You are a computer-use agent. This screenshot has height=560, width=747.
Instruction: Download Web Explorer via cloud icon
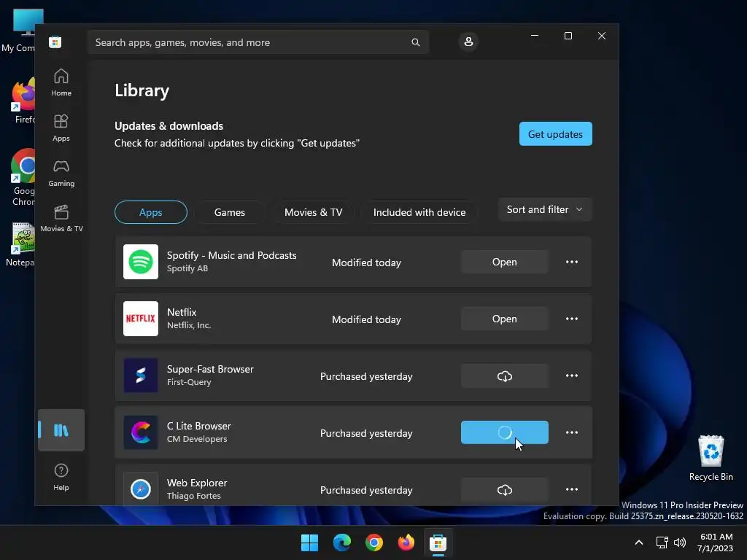point(505,489)
